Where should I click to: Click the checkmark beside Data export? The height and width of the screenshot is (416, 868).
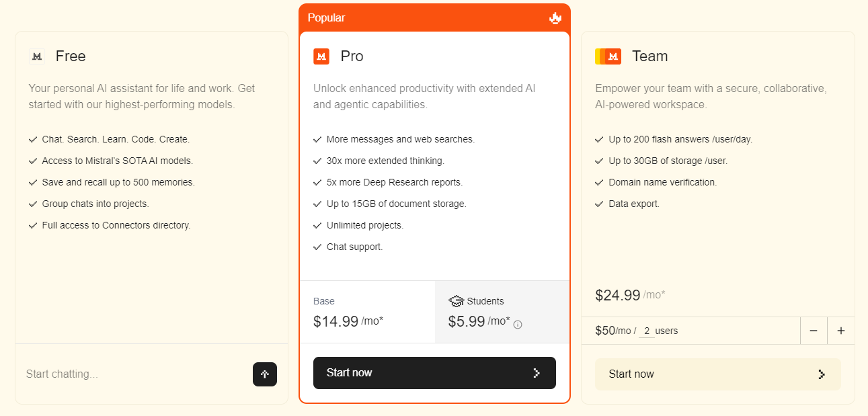pyautogui.click(x=599, y=204)
